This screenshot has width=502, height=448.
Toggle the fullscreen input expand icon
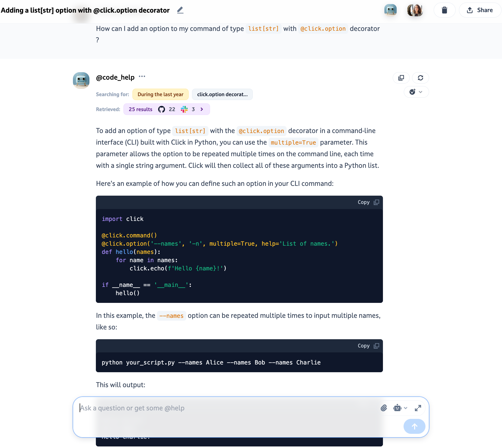(418, 408)
